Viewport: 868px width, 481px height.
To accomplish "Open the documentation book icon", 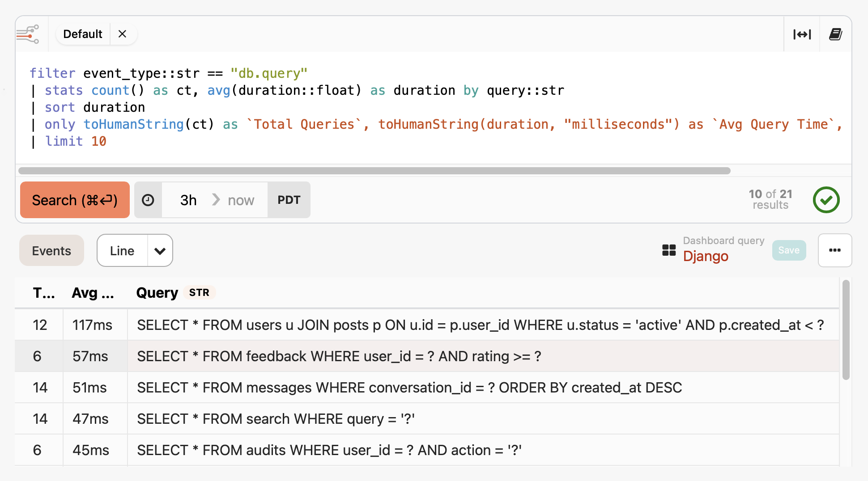I will pyautogui.click(x=835, y=34).
